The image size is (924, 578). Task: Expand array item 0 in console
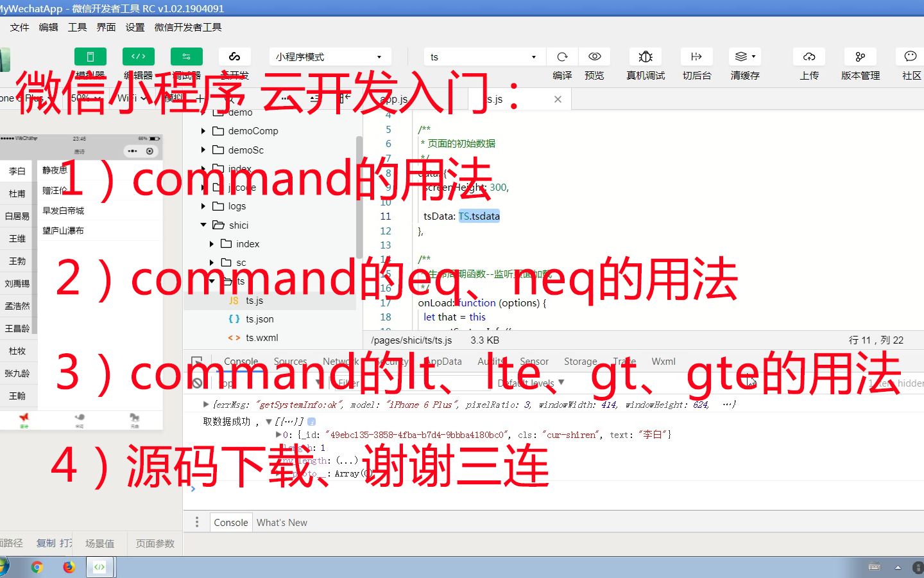pos(278,435)
